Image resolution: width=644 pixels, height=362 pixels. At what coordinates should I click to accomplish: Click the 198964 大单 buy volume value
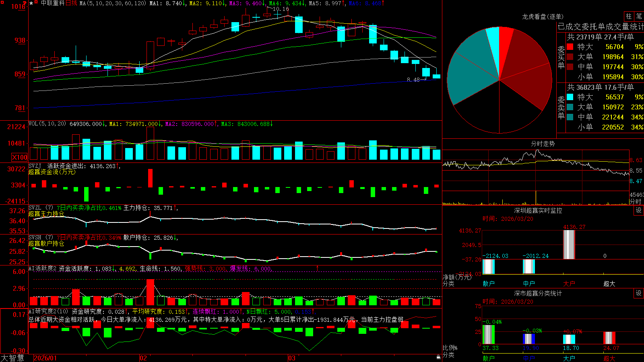point(613,57)
